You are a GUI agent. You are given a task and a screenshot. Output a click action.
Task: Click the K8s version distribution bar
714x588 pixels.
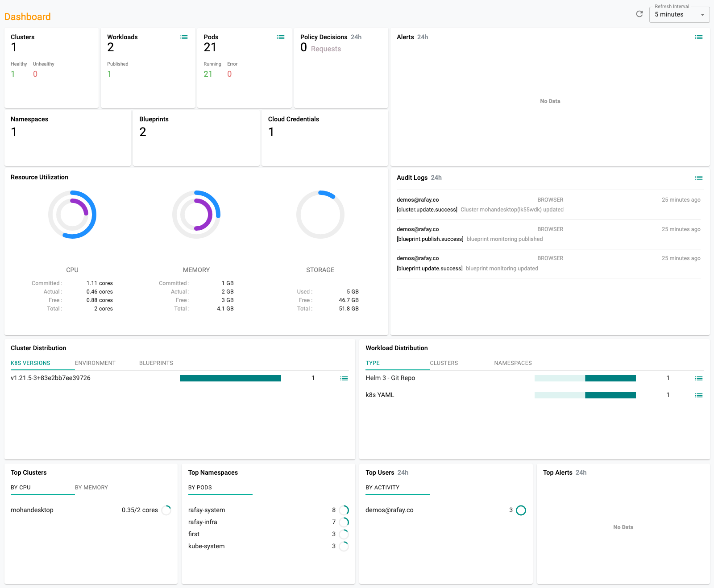[x=230, y=378]
